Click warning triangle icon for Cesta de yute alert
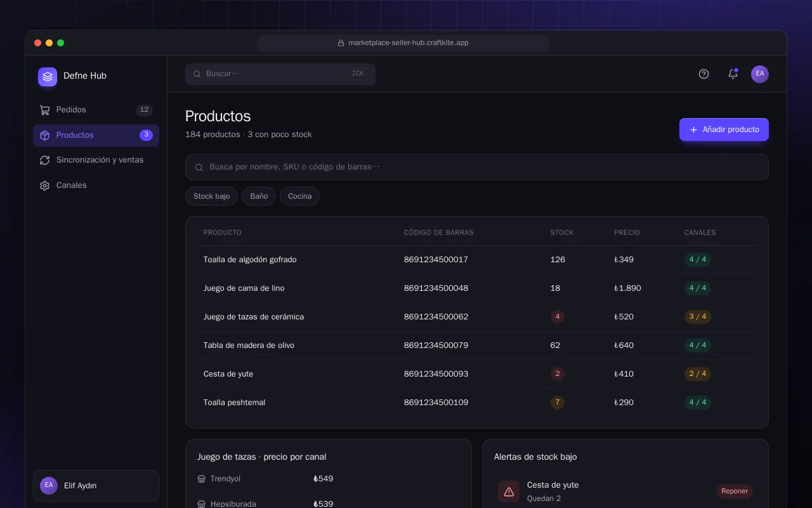 tap(509, 491)
